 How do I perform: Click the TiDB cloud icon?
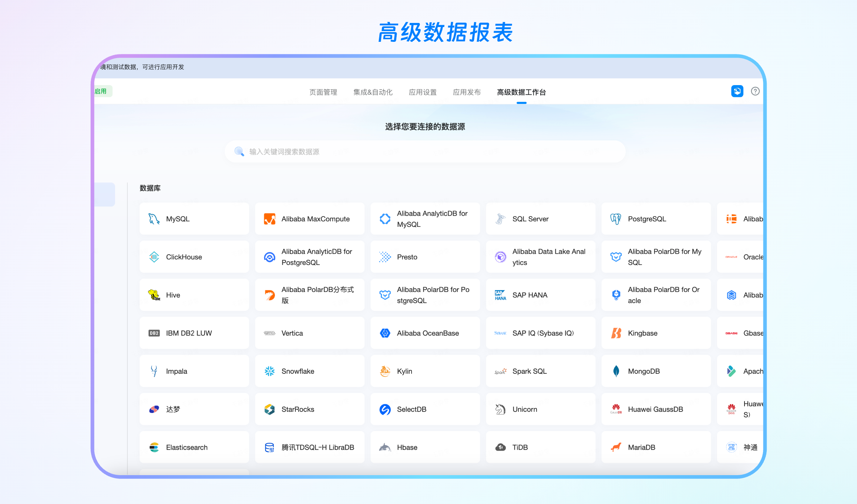point(500,447)
